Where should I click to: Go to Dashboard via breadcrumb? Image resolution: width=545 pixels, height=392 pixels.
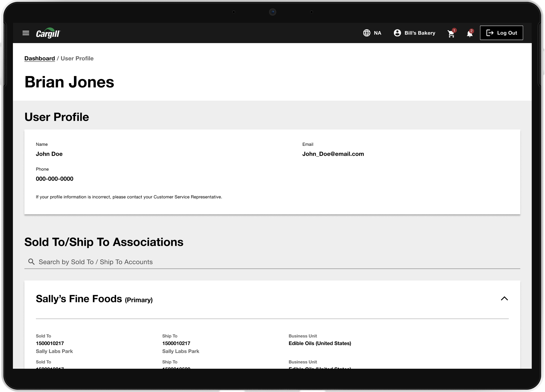click(40, 58)
